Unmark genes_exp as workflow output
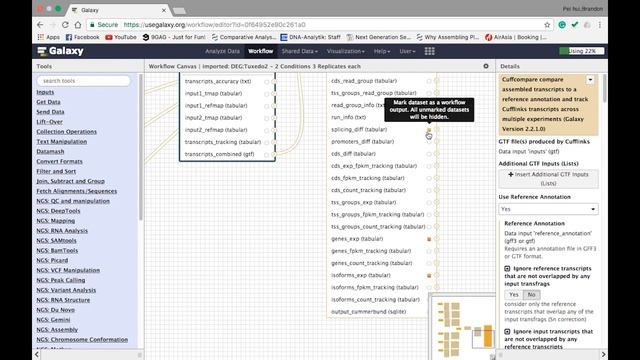 429,239
